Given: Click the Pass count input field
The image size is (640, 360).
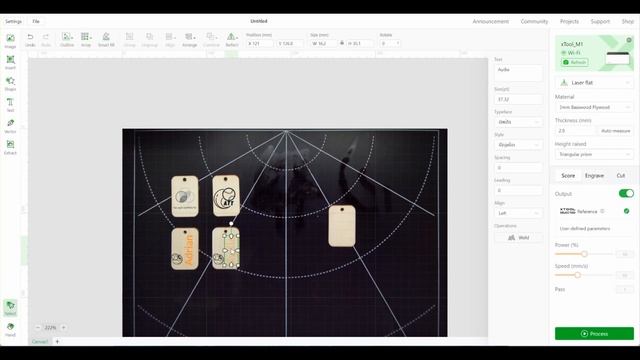Looking at the screenshot, I should tap(624, 289).
